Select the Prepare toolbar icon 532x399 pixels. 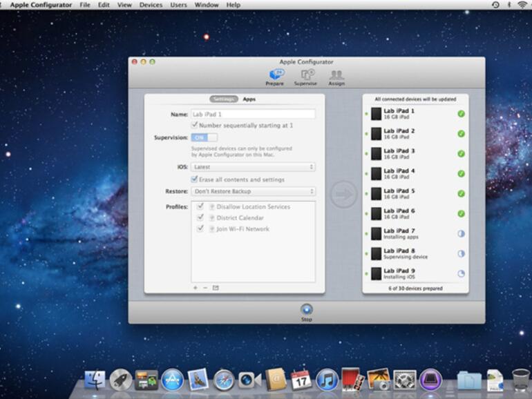[x=274, y=77]
